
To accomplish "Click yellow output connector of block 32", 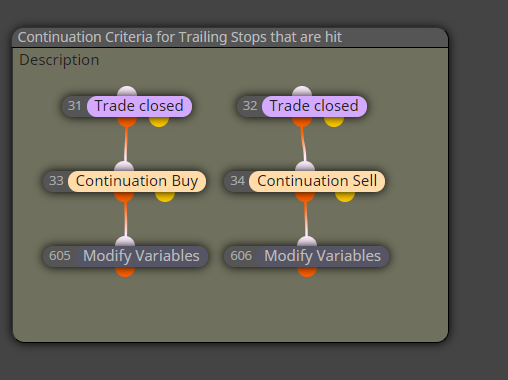I will [334, 121].
